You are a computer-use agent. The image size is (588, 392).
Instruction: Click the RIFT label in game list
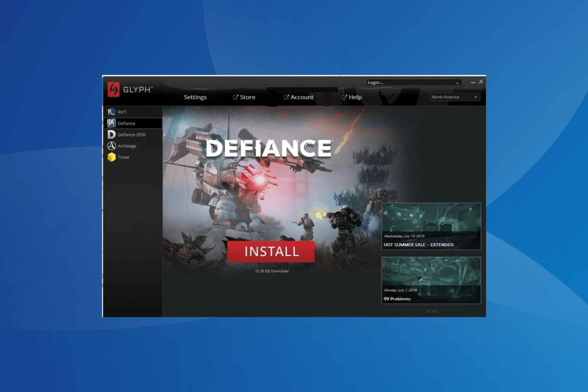click(122, 112)
